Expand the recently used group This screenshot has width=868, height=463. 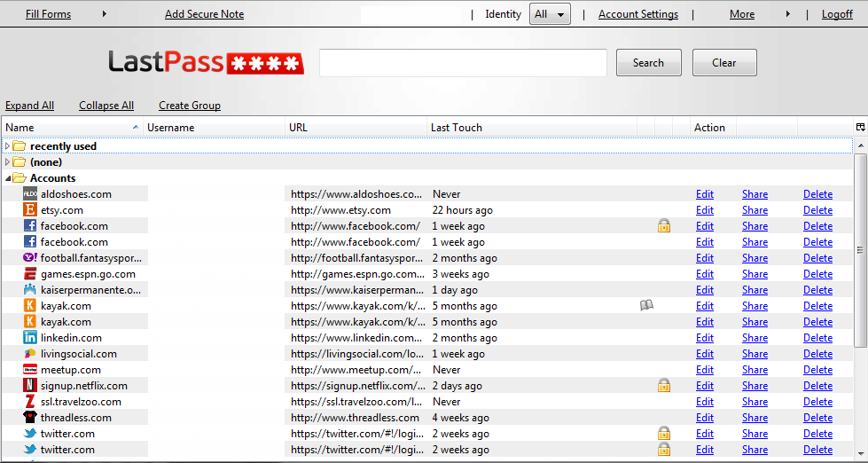click(7, 146)
